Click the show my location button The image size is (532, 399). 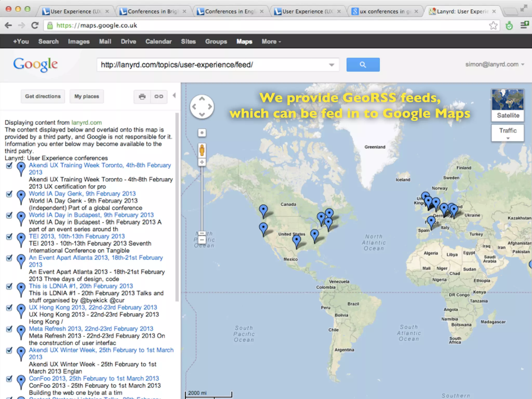coord(202,133)
